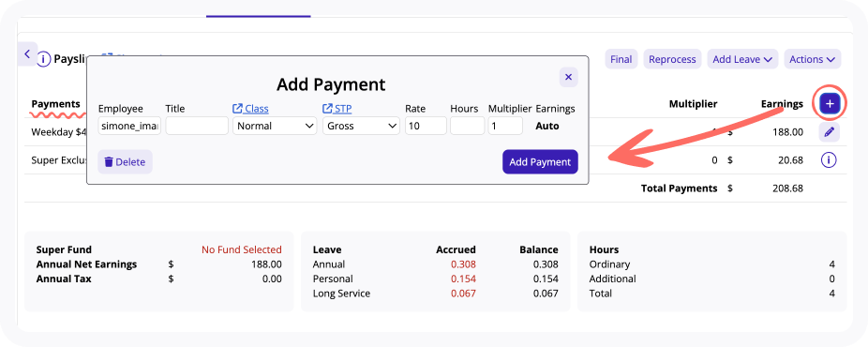868x347 pixels.
Task: Open the STP dropdown set to Gross
Action: (362, 126)
